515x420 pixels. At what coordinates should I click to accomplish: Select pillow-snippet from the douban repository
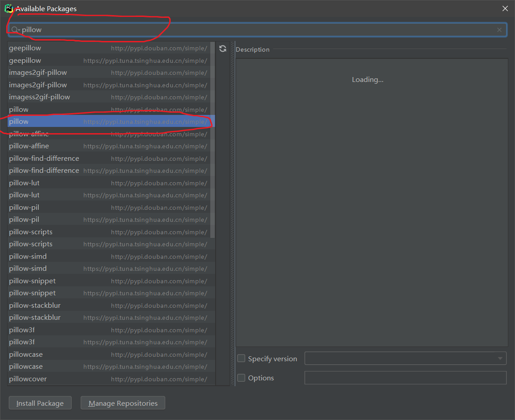pos(111,281)
